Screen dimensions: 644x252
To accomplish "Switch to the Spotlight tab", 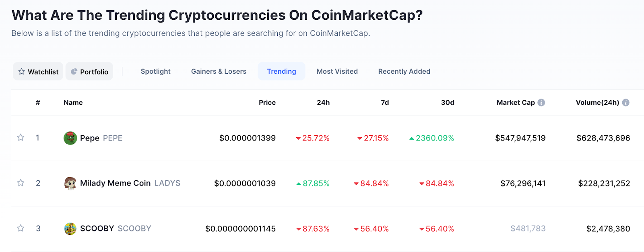I will point(155,71).
